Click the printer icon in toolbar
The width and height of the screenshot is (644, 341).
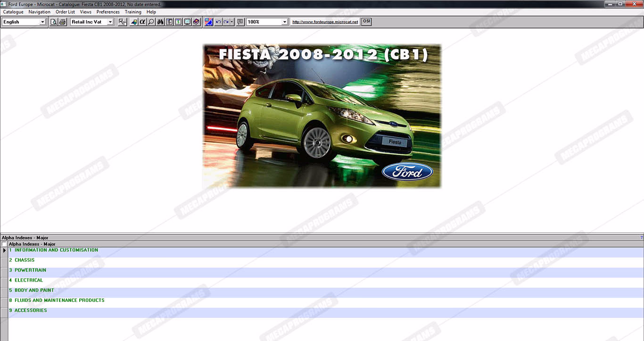coord(62,22)
